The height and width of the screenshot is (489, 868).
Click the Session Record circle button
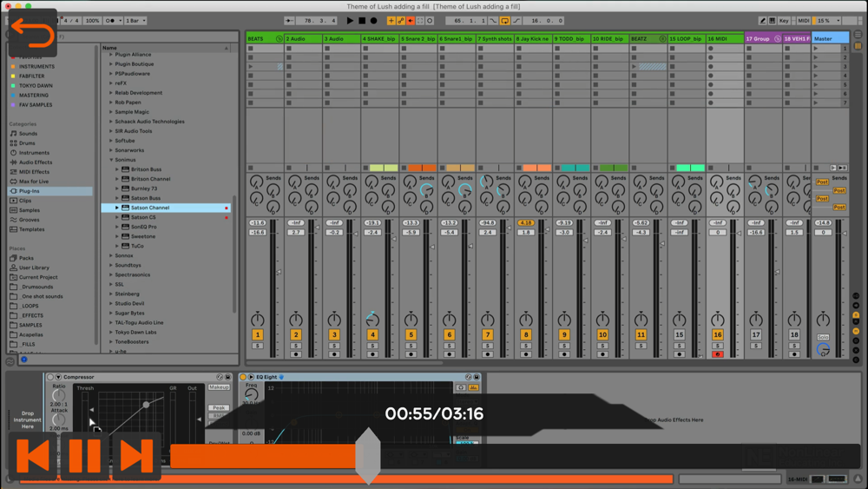coord(430,21)
